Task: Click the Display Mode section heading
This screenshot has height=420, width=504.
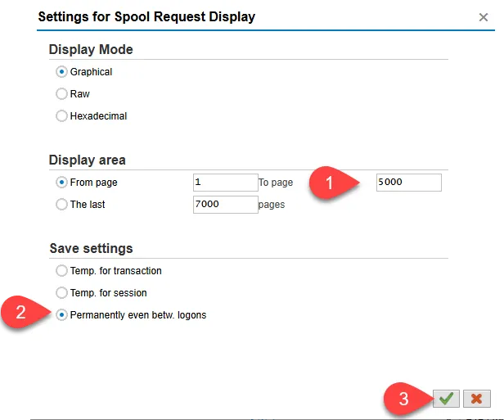Action: pyautogui.click(x=91, y=50)
